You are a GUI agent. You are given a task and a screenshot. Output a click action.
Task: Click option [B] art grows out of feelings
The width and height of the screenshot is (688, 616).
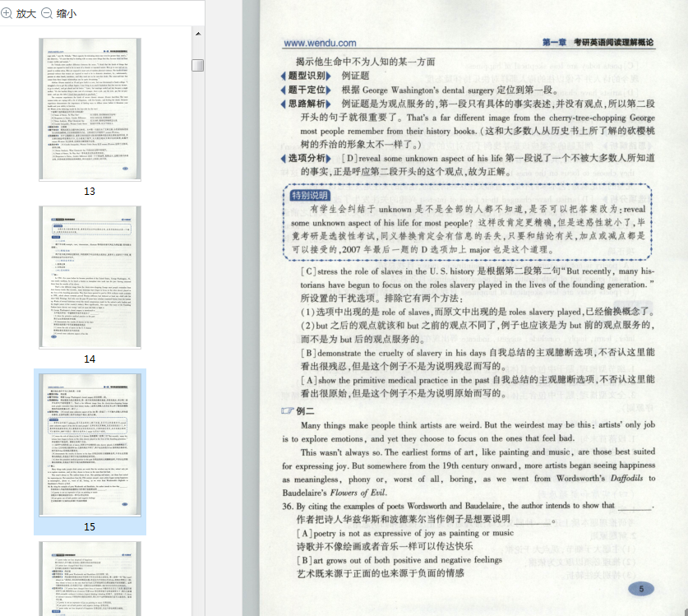pos(399,560)
